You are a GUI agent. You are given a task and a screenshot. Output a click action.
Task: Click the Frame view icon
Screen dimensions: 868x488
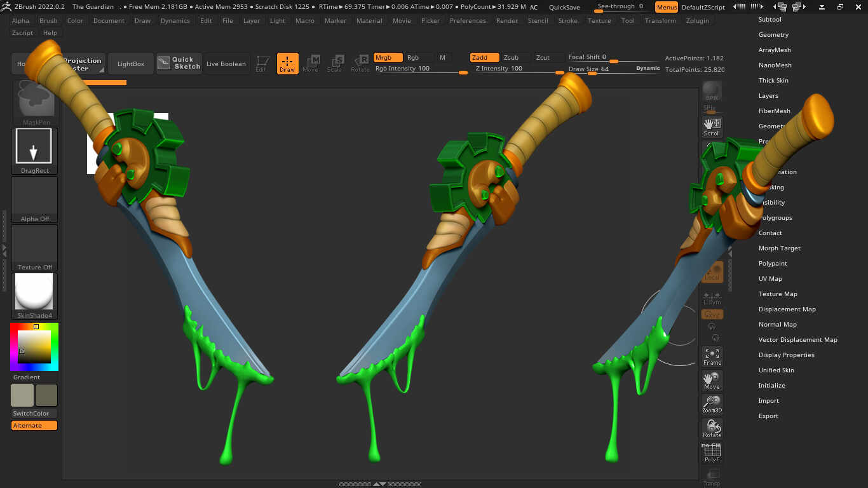(x=712, y=356)
